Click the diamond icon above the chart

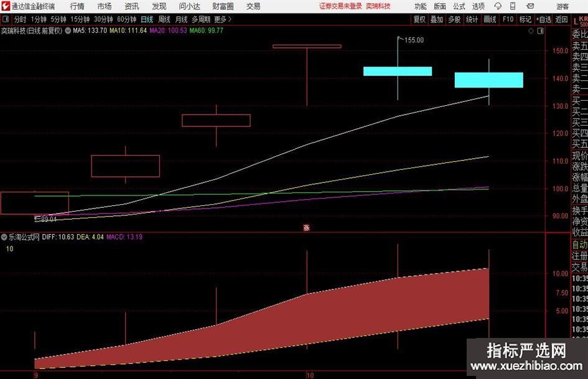coord(531,31)
